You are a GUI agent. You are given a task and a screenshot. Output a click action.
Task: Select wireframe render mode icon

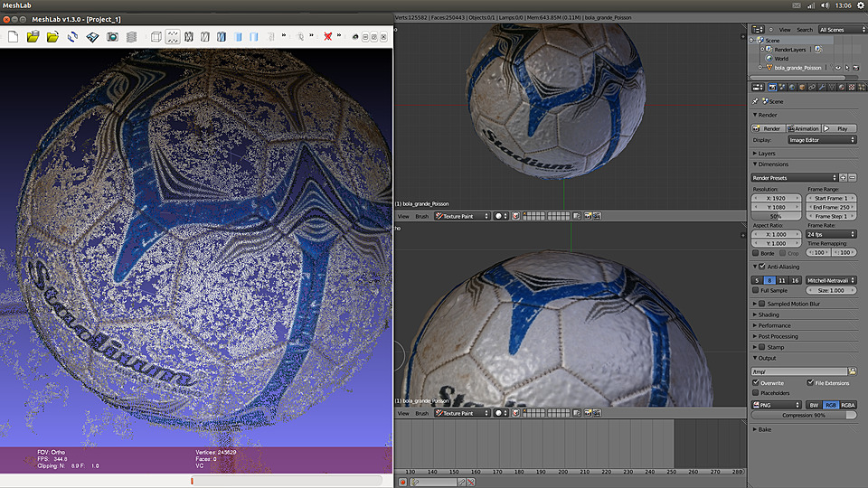tap(189, 37)
